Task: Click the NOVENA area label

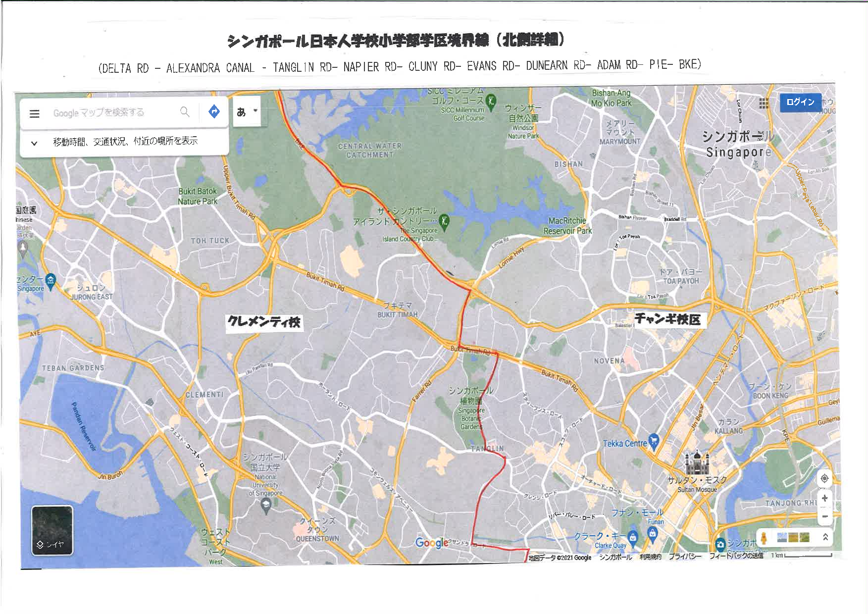Action: click(x=609, y=361)
